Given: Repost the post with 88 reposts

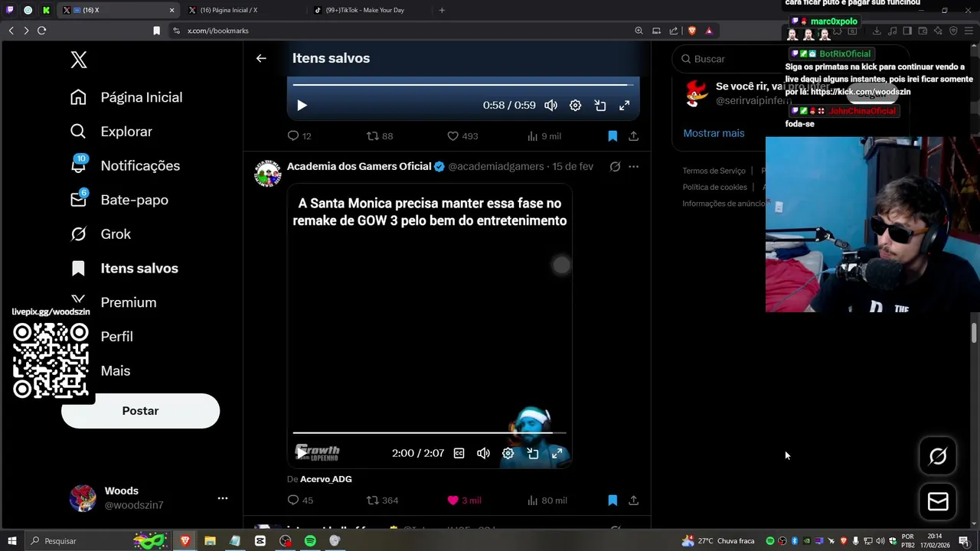Looking at the screenshot, I should [380, 136].
